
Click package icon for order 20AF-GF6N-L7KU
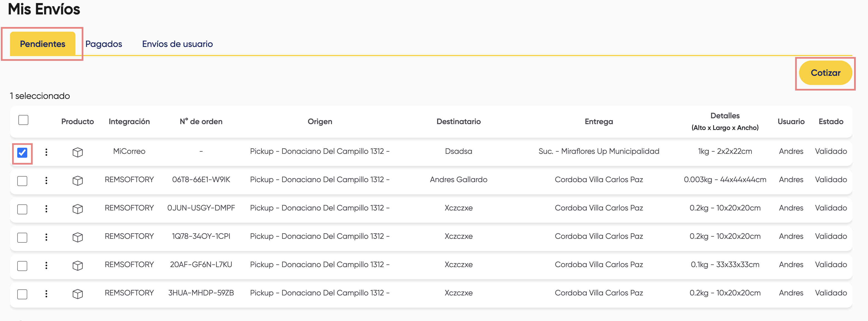(x=78, y=265)
